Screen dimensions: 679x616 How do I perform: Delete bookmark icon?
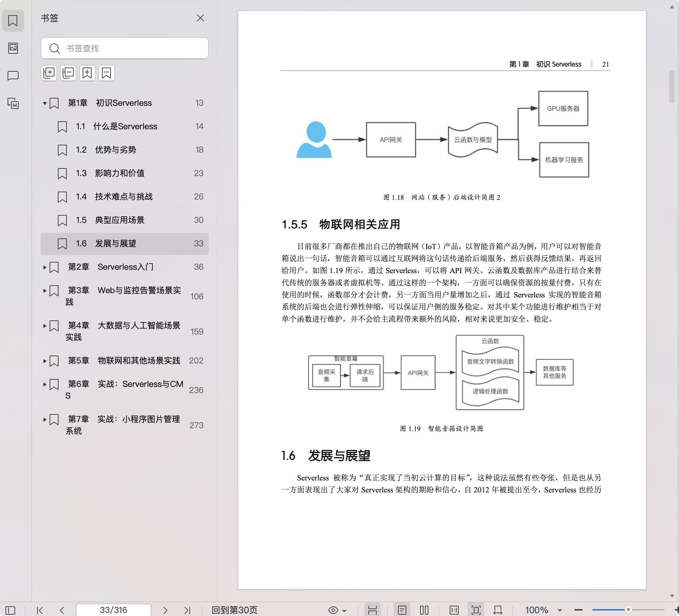tap(107, 73)
